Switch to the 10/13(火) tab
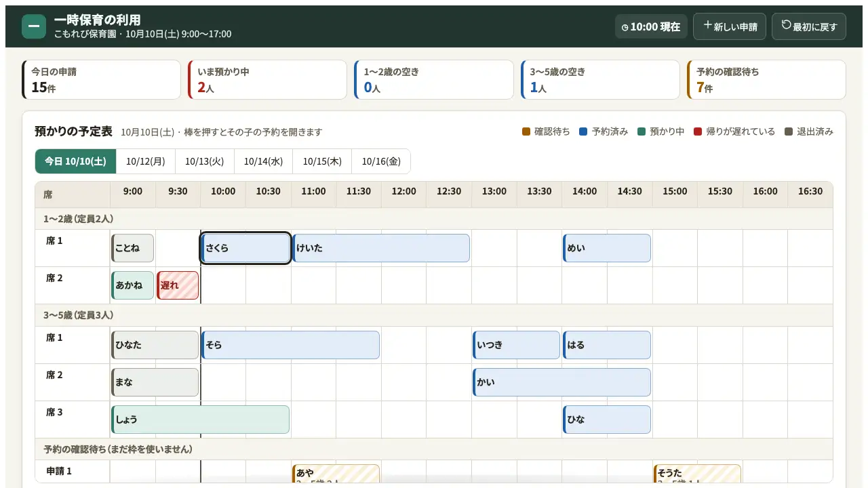 pos(205,161)
